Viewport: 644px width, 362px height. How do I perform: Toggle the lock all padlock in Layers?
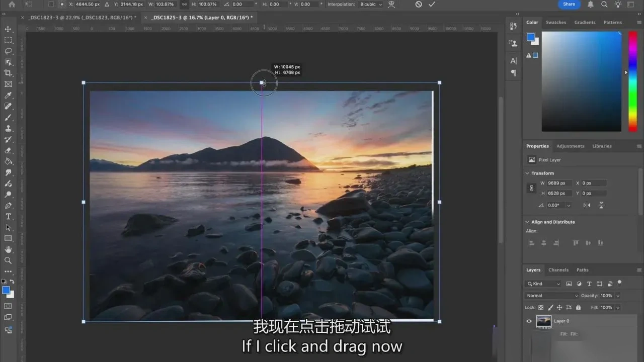point(578,307)
